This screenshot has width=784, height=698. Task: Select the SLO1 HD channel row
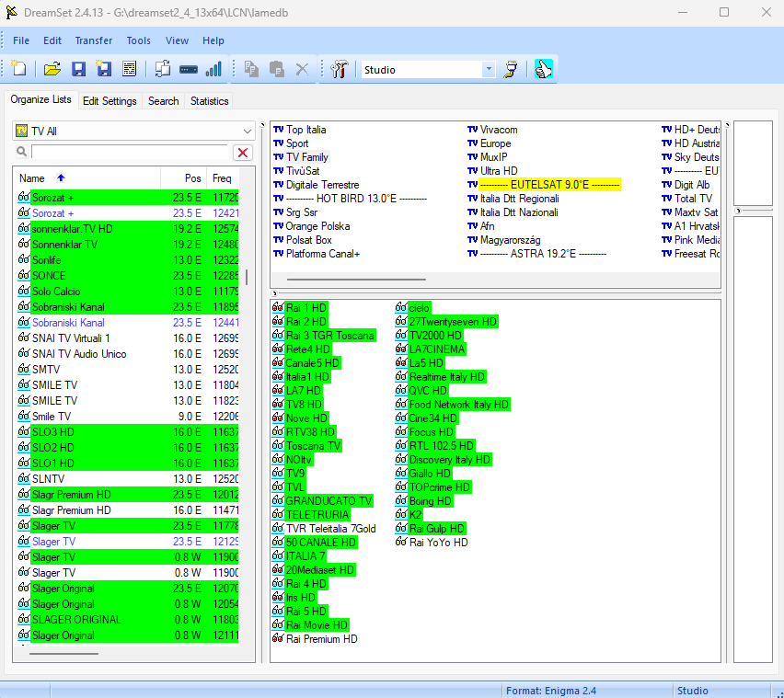[x=128, y=463]
